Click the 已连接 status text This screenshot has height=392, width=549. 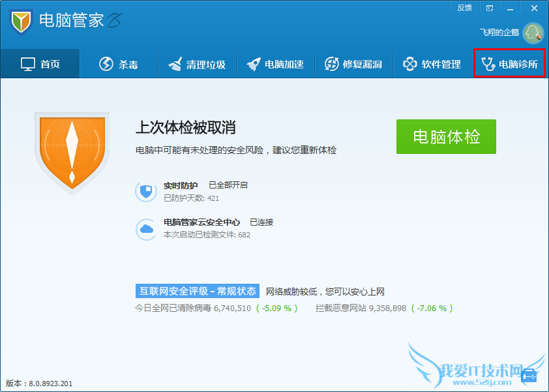pyautogui.click(x=261, y=222)
